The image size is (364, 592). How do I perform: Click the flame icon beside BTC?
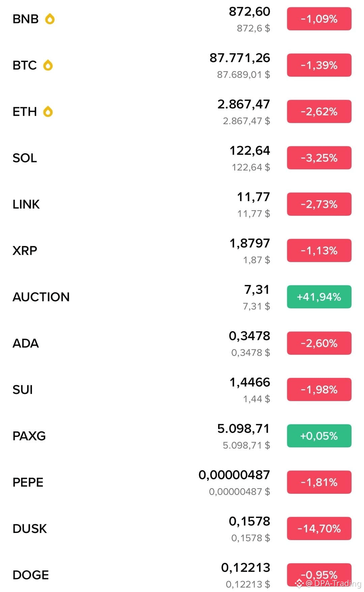48,65
